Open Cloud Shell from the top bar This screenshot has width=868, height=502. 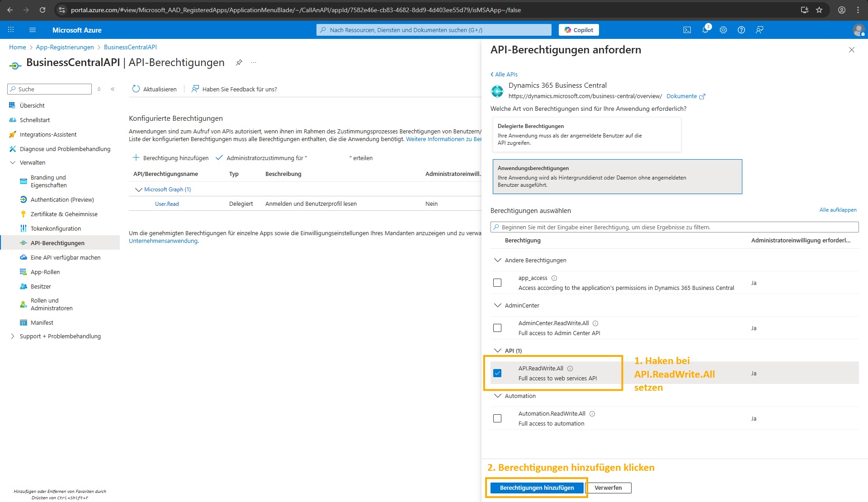(x=687, y=30)
